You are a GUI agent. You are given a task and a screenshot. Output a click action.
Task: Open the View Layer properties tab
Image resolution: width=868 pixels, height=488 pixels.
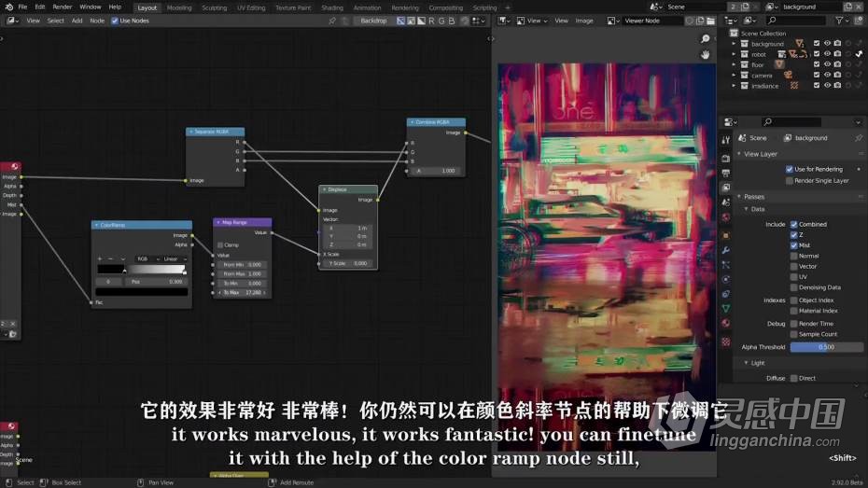tap(726, 188)
